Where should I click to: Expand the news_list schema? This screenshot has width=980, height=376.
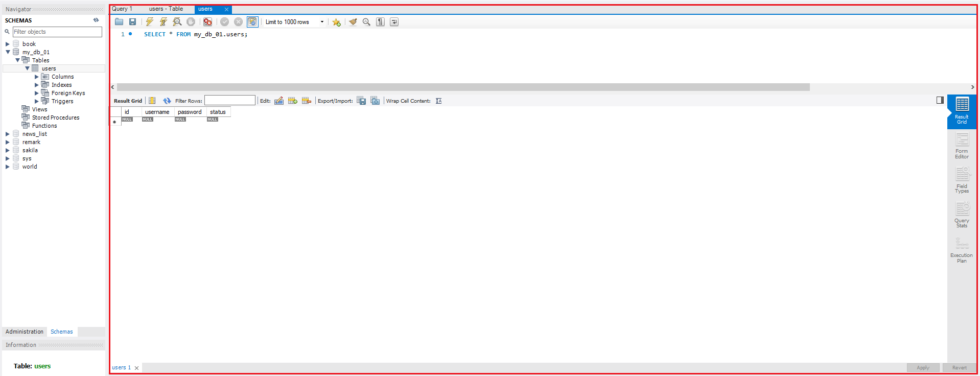(x=8, y=134)
